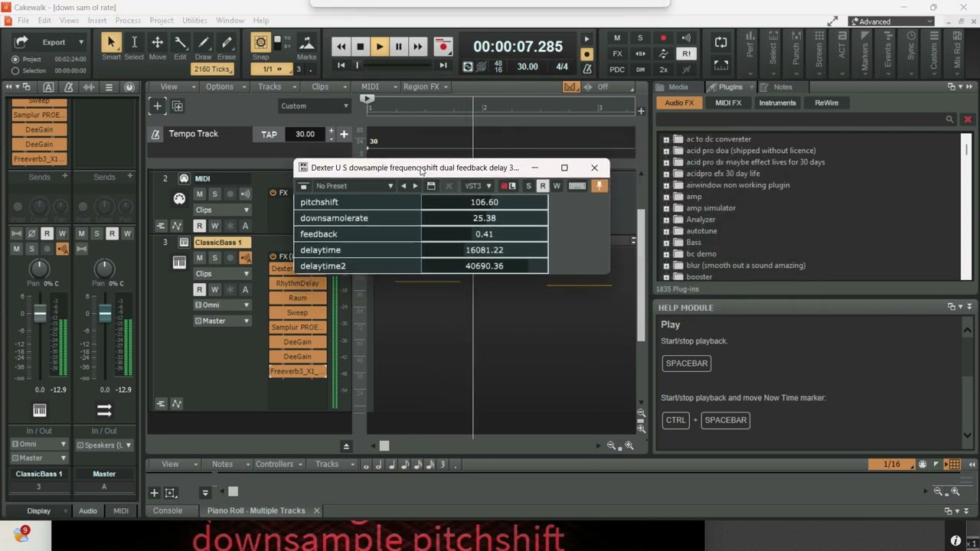Pick the Select tool

(x=134, y=44)
